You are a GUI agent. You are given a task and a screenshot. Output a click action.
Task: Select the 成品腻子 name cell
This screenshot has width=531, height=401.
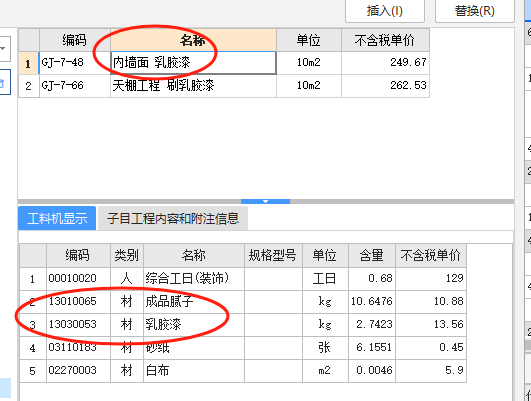(x=194, y=301)
